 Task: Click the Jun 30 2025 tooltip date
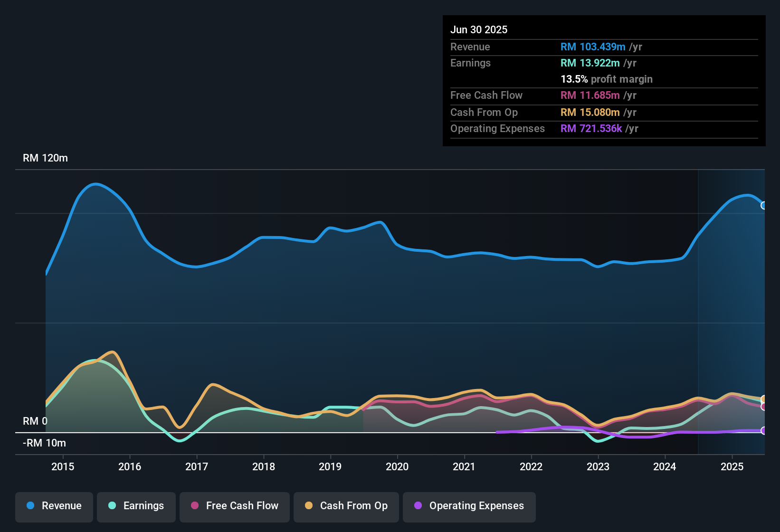coord(479,29)
